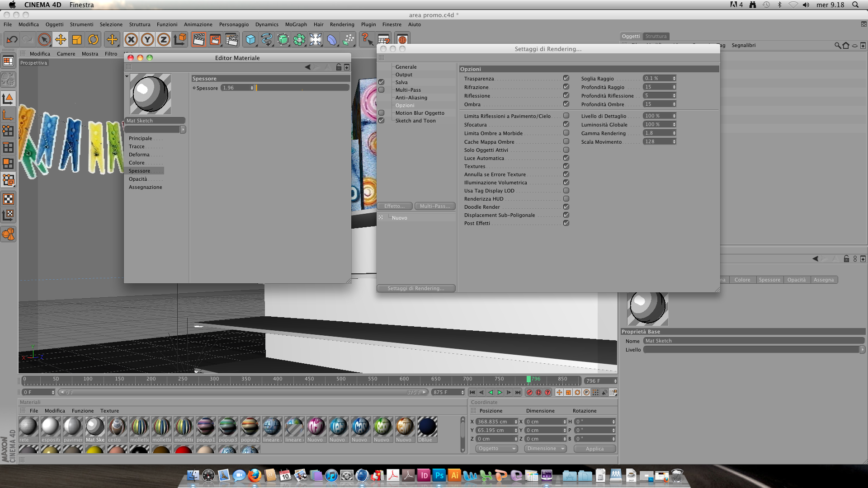868x488 pixels.
Task: Enable Sfocatura option checkbox
Action: click(566, 124)
